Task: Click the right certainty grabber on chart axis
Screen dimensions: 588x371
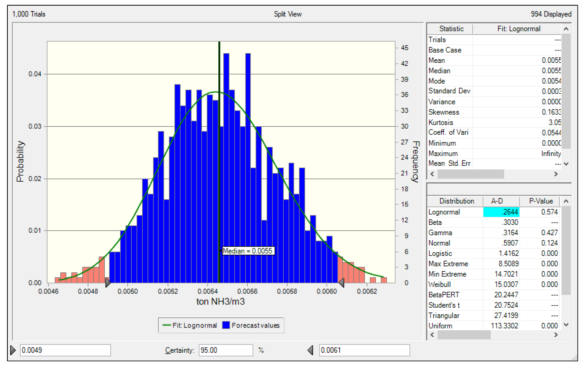Action: [x=342, y=283]
